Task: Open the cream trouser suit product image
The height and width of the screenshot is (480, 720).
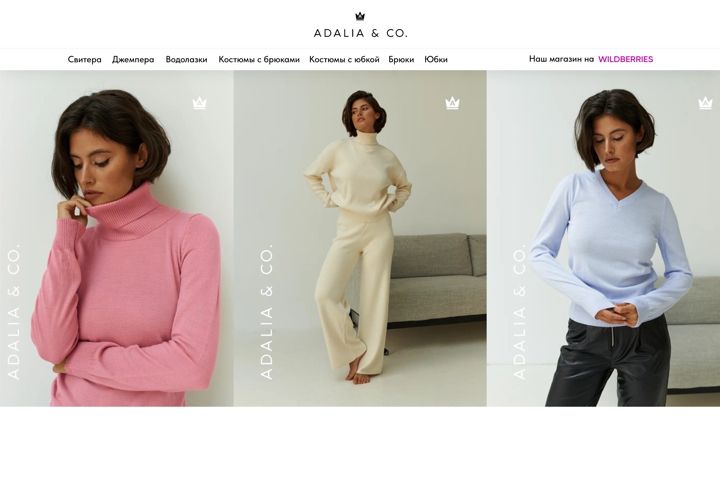Action: click(360, 238)
